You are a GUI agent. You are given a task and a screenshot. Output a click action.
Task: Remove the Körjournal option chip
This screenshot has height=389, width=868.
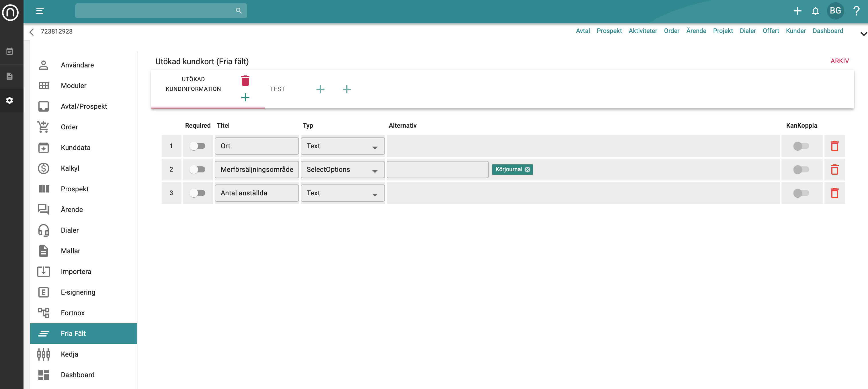(527, 170)
